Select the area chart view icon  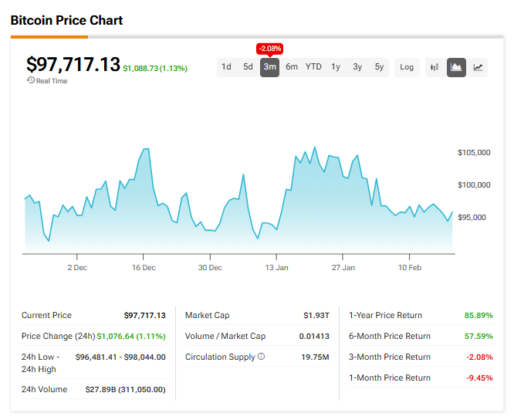[456, 67]
